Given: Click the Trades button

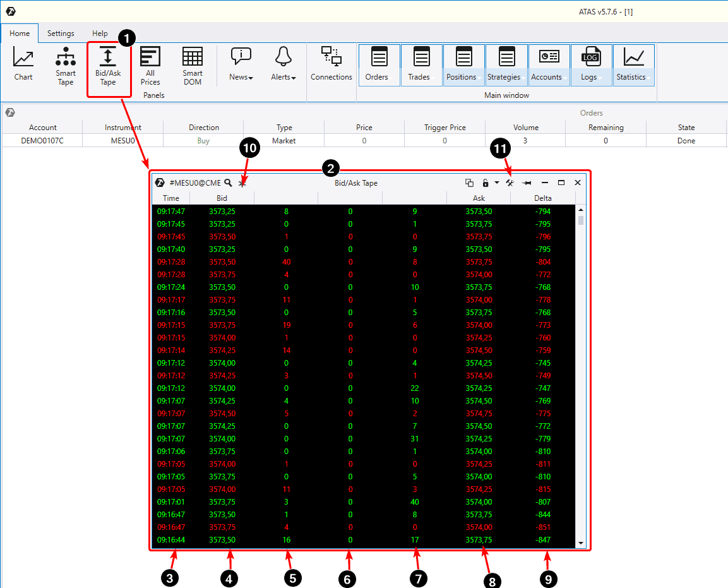Looking at the screenshot, I should (x=421, y=65).
